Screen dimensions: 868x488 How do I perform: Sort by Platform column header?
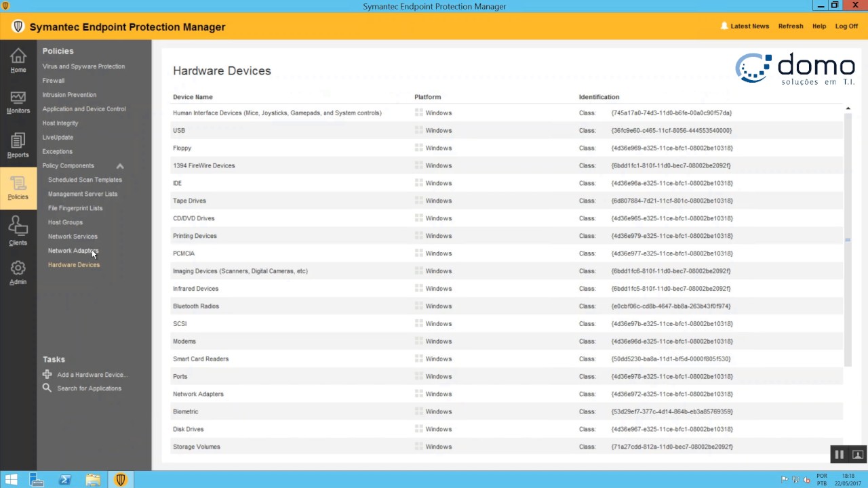click(428, 97)
